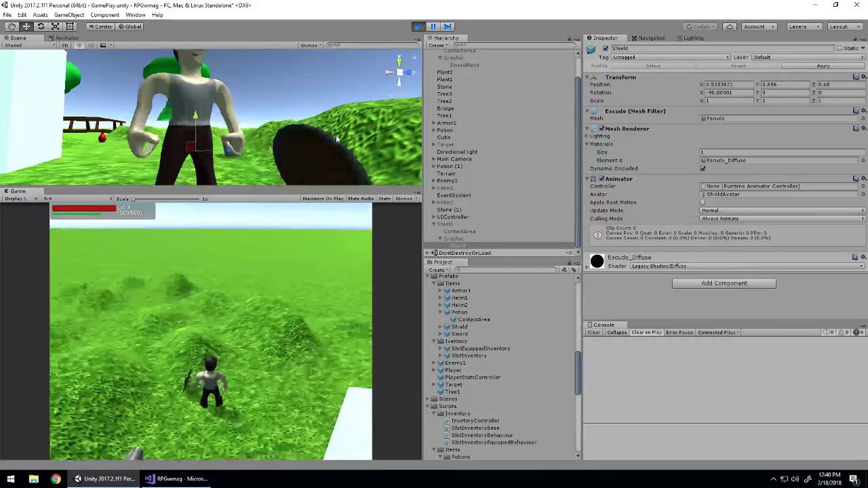The width and height of the screenshot is (868, 488).
Task: Open the Shader dropdown for Escudo_Diffuse
Action: 748,266
